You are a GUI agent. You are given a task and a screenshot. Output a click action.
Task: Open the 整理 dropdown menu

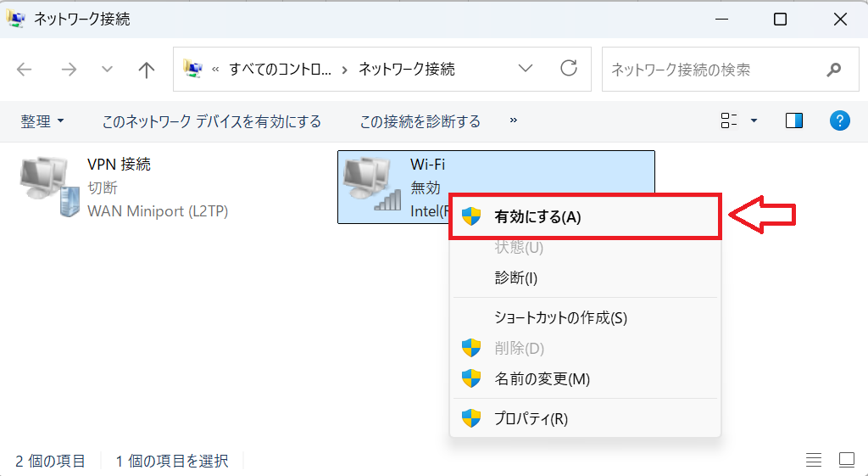[x=42, y=121]
